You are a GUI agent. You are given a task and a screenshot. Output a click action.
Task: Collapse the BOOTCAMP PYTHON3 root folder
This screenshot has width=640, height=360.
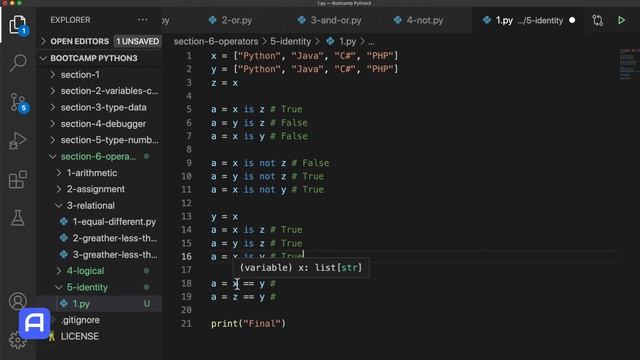click(x=94, y=58)
